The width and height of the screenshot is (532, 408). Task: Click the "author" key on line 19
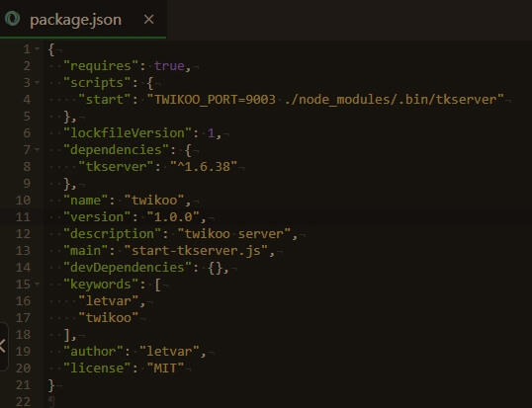[93, 352]
